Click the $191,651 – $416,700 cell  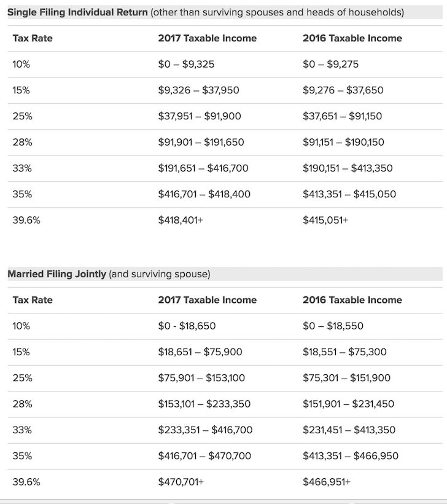(203, 168)
